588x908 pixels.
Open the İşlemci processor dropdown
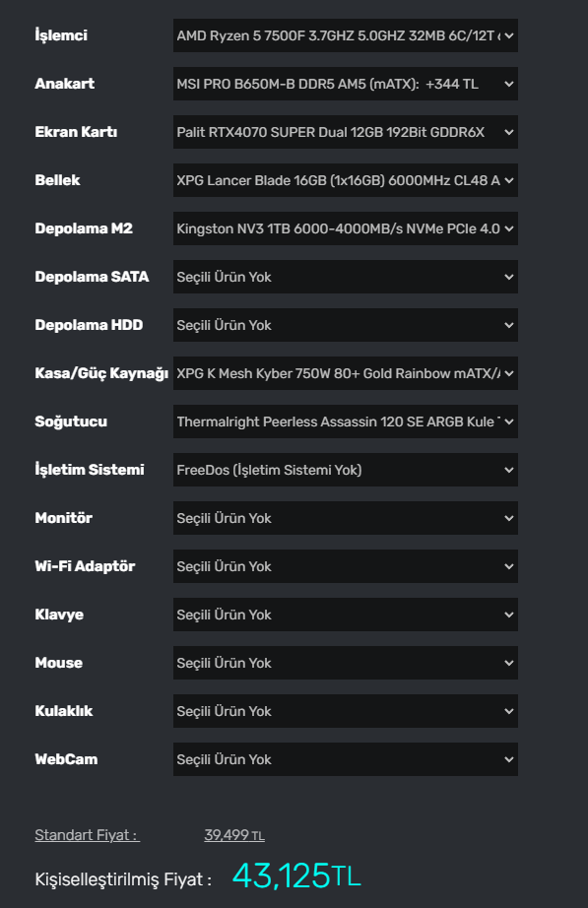coord(346,35)
